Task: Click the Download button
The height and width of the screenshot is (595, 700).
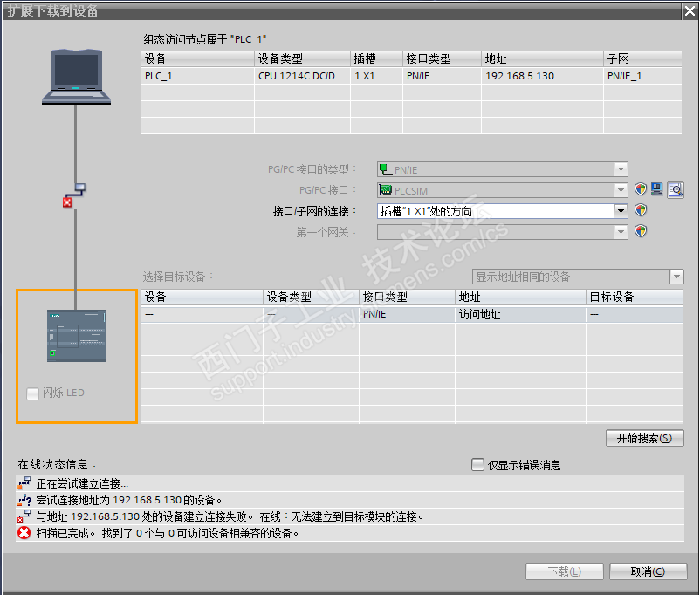Action: tap(565, 571)
